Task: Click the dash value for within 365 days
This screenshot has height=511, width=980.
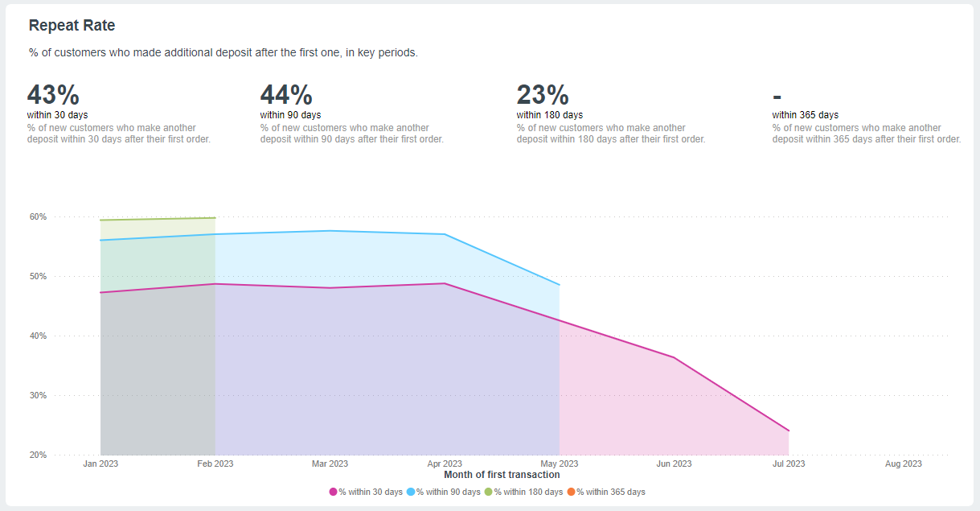Action: 777,95
